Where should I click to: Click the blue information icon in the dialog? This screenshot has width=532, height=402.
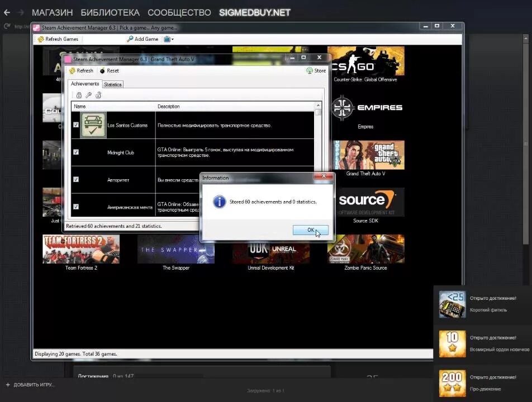coord(219,202)
